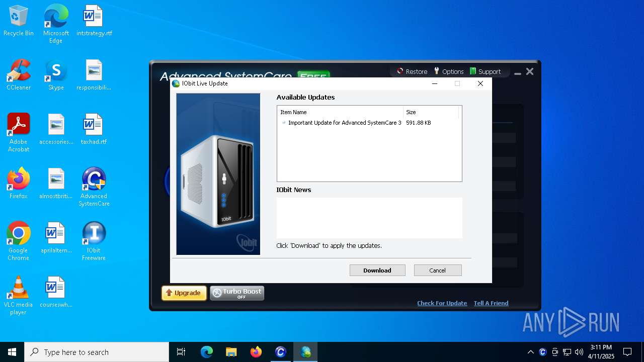Open Edge from the taskbar
Viewport: 644px width, 362px height.
(x=207, y=352)
